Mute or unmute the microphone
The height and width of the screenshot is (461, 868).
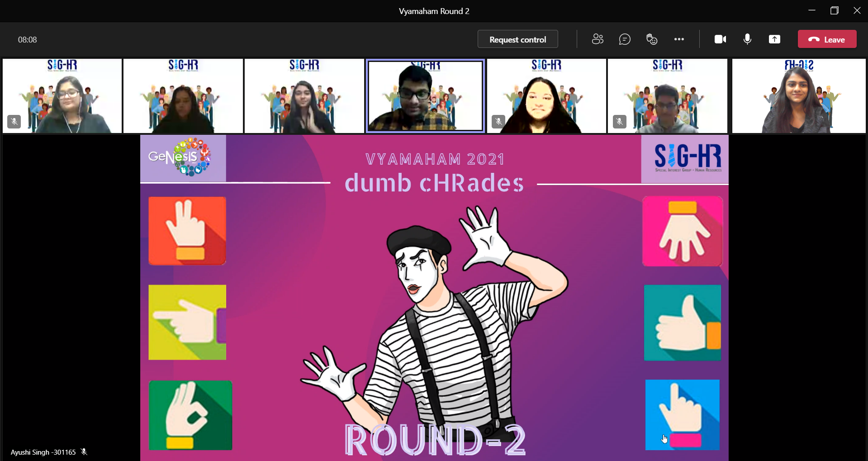point(747,39)
